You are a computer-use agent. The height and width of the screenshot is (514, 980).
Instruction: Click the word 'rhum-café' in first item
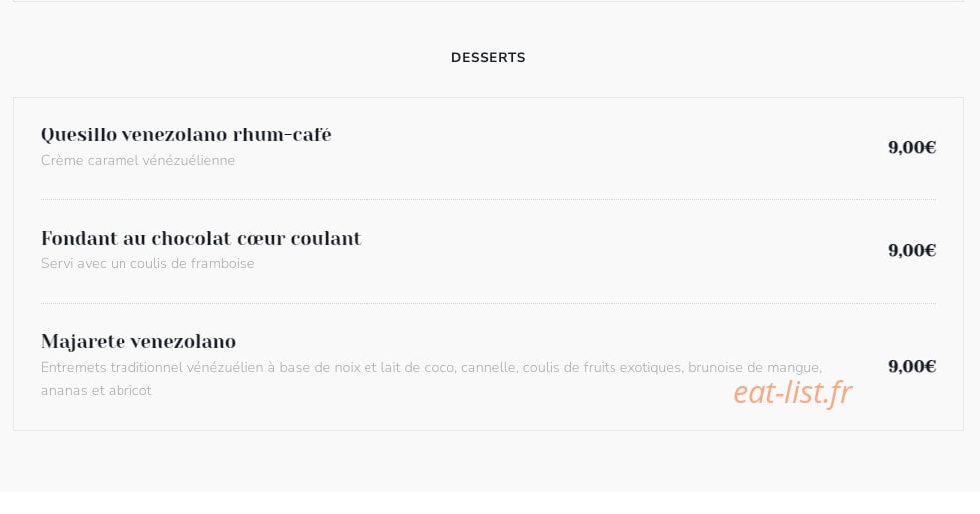282,135
